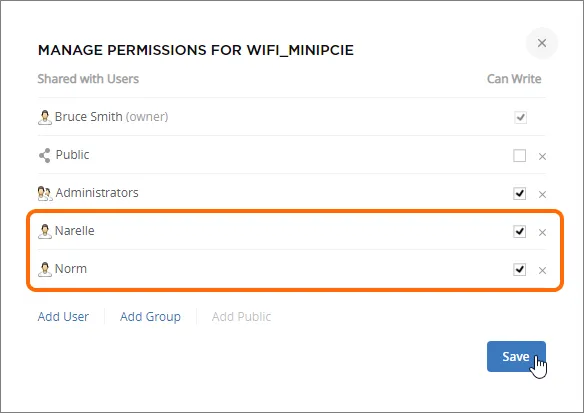Click the Public share icon
Image resolution: width=584 pixels, height=413 pixels.
click(x=45, y=155)
